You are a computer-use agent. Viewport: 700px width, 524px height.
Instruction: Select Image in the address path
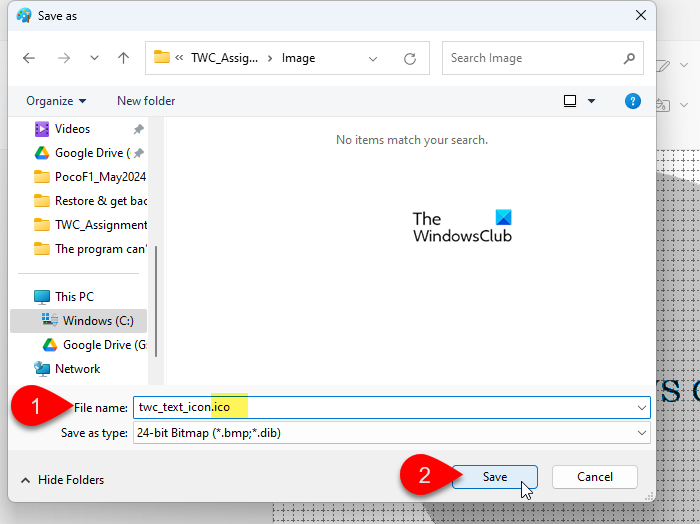pos(298,58)
